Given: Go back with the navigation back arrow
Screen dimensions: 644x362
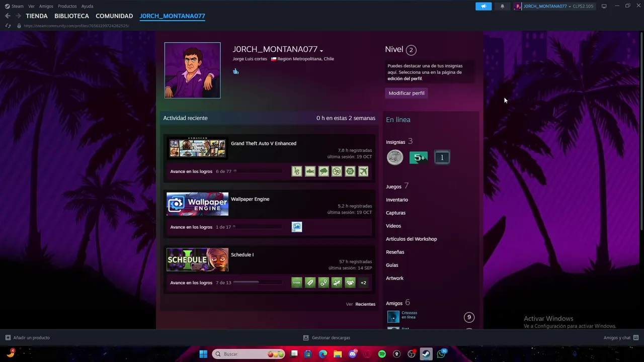Looking at the screenshot, I should [x=8, y=16].
